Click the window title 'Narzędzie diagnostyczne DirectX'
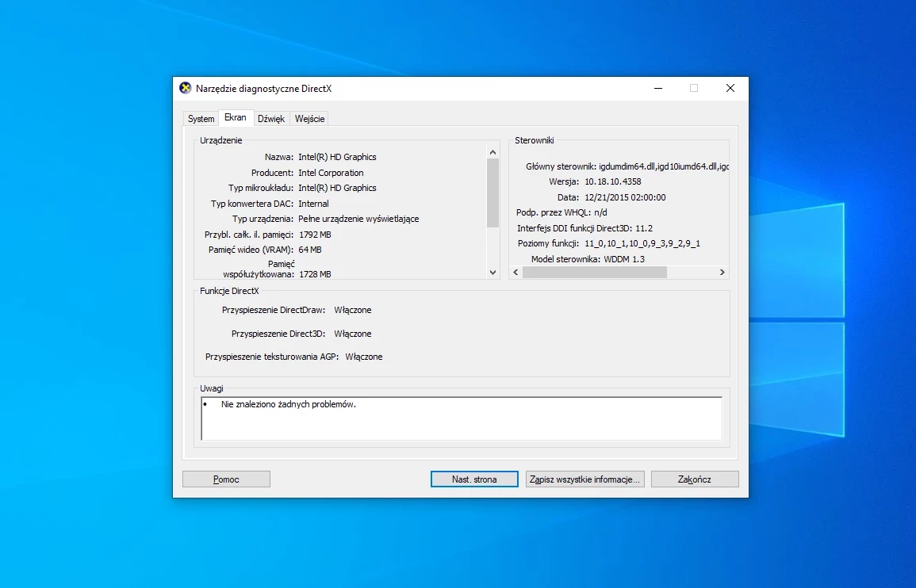Viewport: 916px width, 588px height. tap(263, 89)
